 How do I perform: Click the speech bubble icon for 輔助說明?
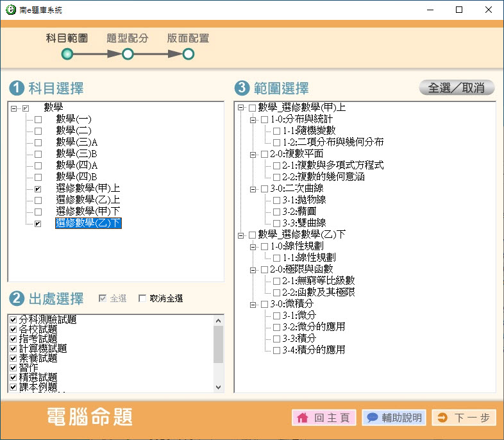point(372,418)
